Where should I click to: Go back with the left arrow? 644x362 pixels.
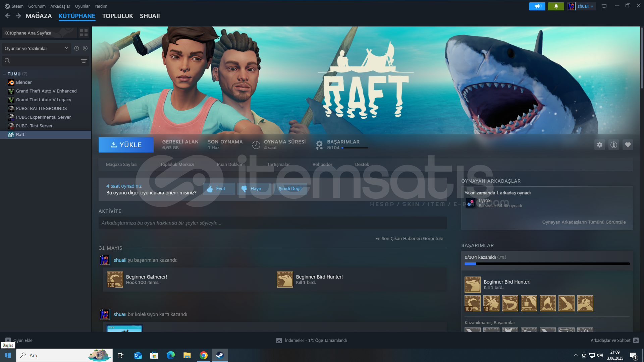pyautogui.click(x=8, y=16)
